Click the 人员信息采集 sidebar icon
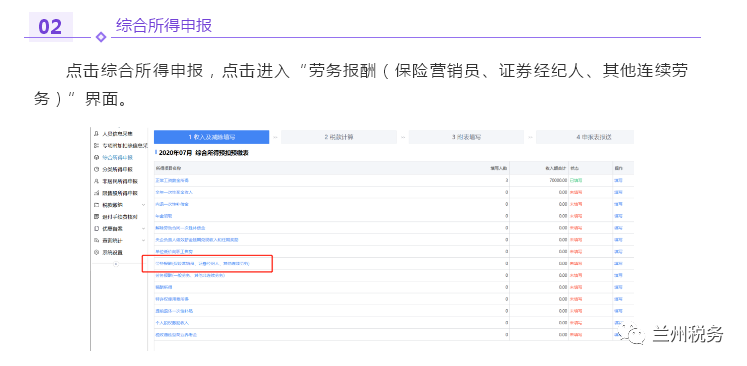The width and height of the screenshot is (747, 366). point(97,133)
